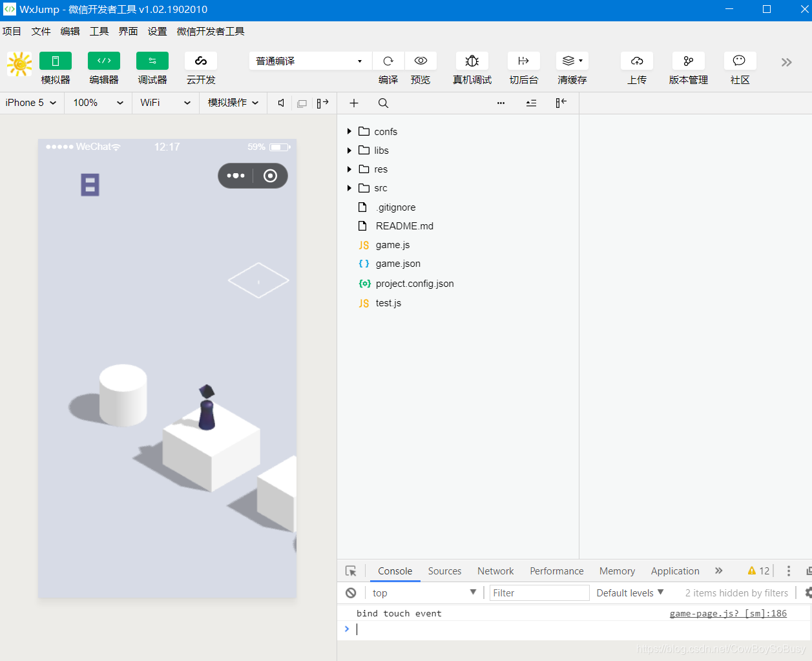Open the clear cache menu (清缓存)
Screen dimensions: 812x661
click(572, 61)
